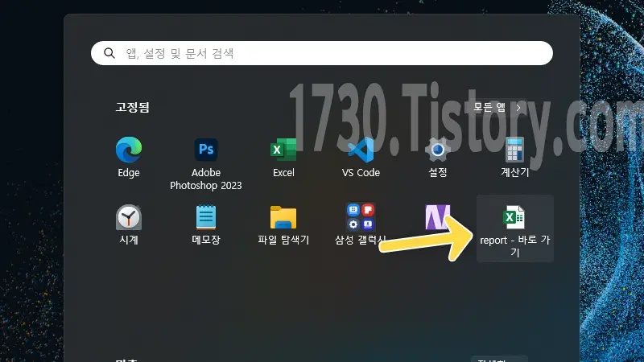Open the report - 바로 가기 shortcut
The image size is (644, 362).
tap(515, 228)
